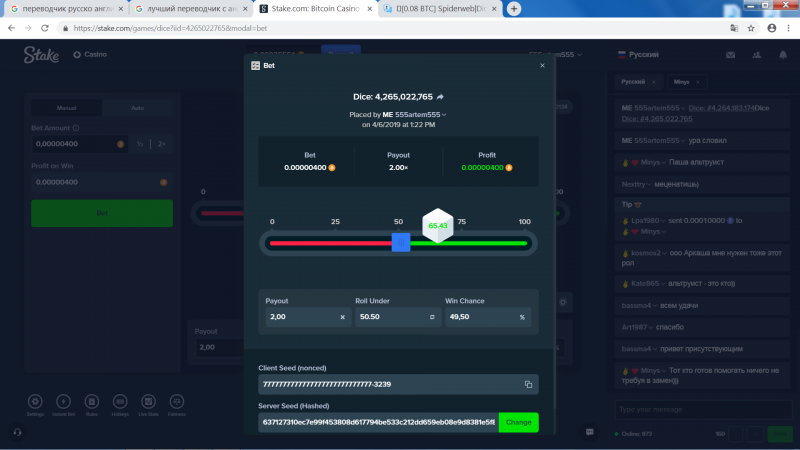This screenshot has height=450, width=800.
Task: Expand 555artem555 menu beside 'ура словил'
Action: [x=683, y=141]
